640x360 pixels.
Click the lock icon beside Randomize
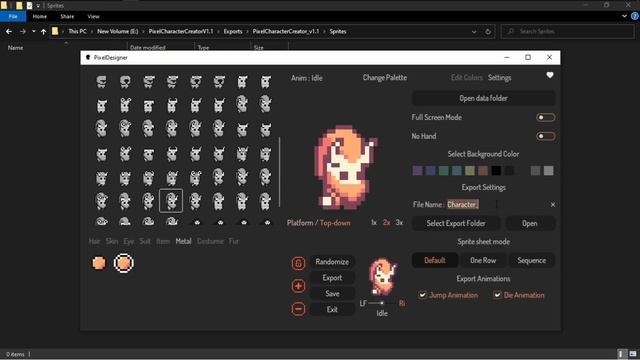(x=298, y=263)
